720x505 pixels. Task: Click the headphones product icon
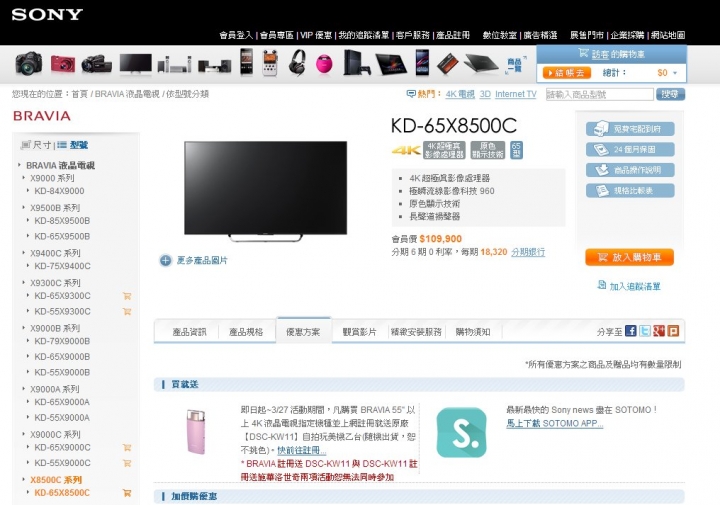point(297,63)
